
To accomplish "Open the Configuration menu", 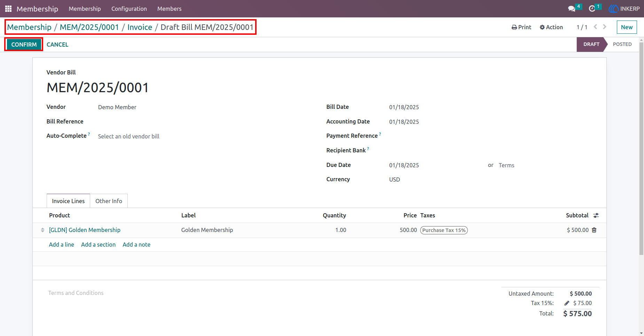I will pyautogui.click(x=129, y=9).
